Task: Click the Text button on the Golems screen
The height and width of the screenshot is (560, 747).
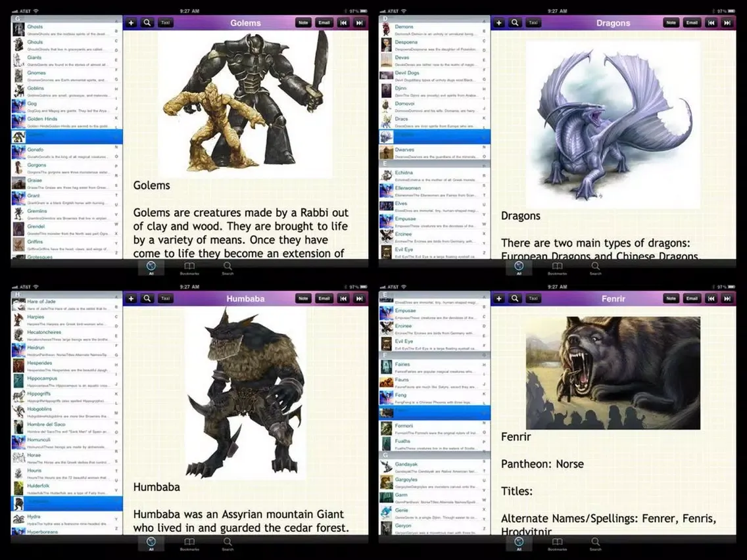Action: (165, 22)
